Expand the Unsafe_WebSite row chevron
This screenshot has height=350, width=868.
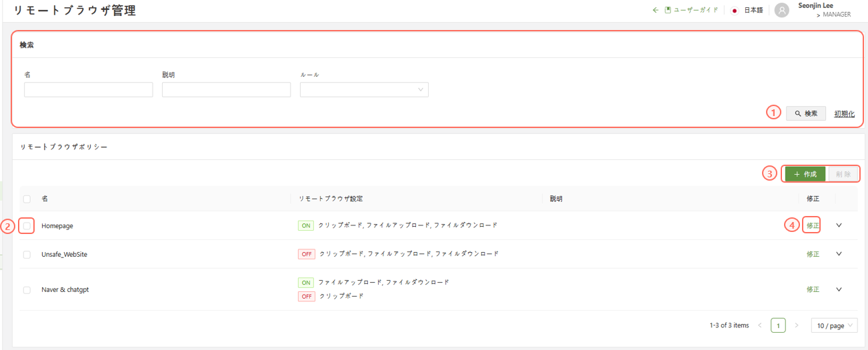[839, 254]
